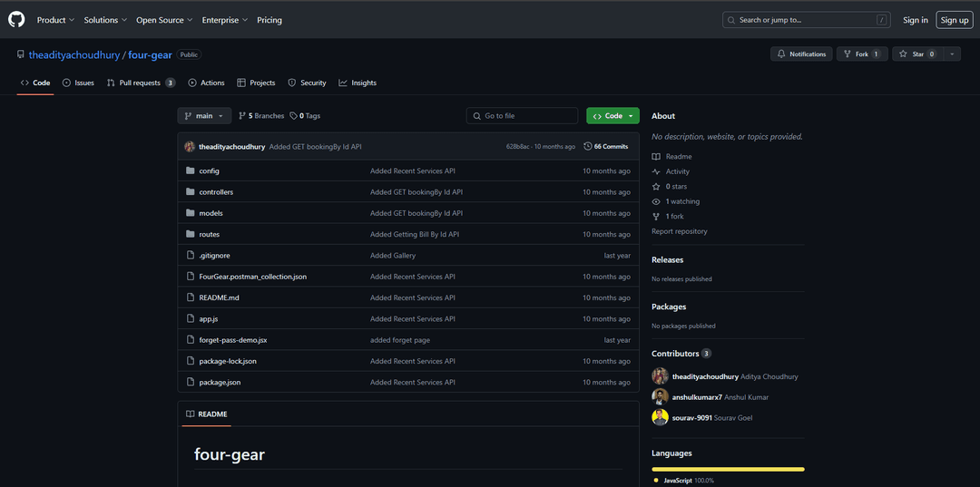This screenshot has height=487, width=980.
Task: Open the app.js file
Action: (x=209, y=319)
